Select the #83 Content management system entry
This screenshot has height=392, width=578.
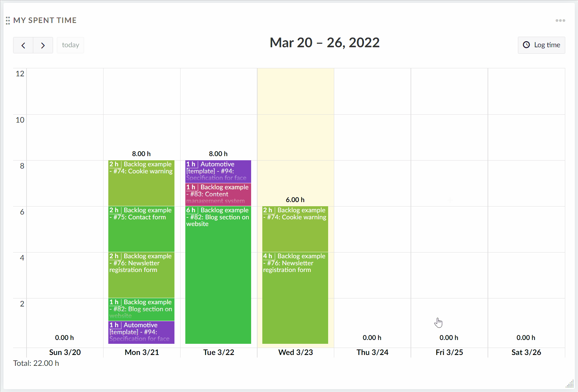[218, 194]
